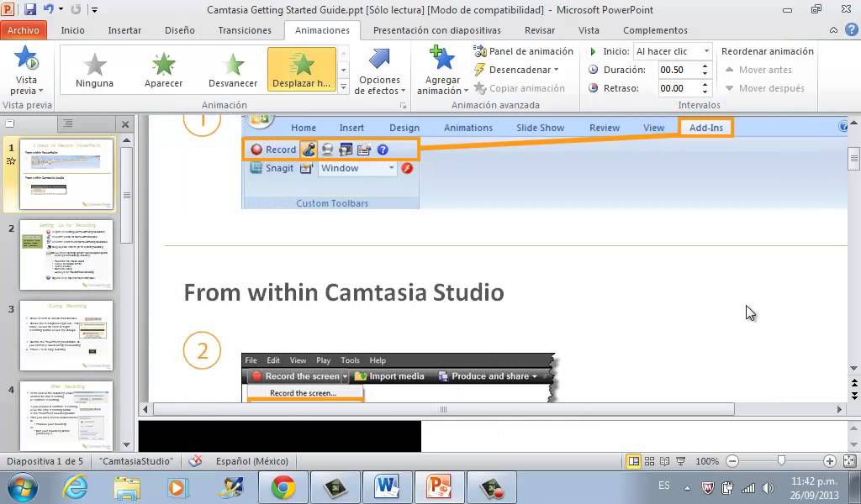Close the slide thumbnails pane
Screen dimensions: 861x504
(125, 124)
